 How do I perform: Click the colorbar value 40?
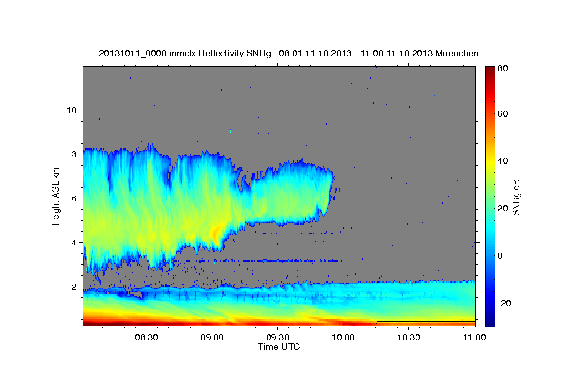(502, 161)
